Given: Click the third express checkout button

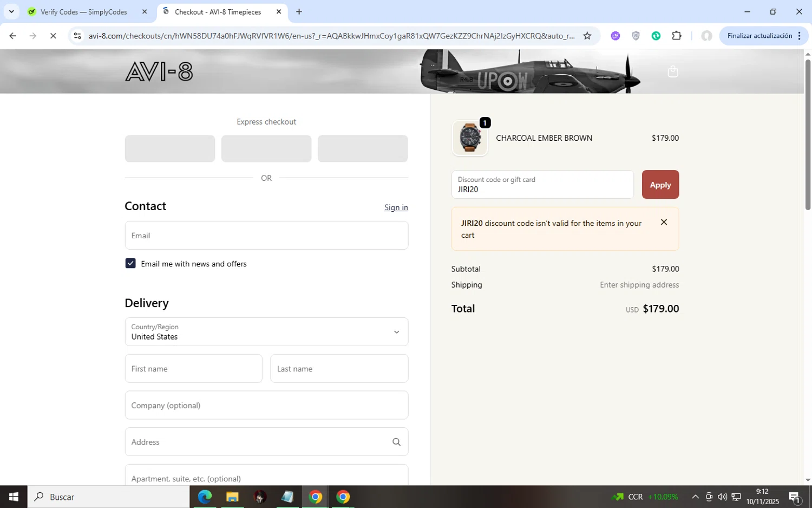Looking at the screenshot, I should [363, 148].
